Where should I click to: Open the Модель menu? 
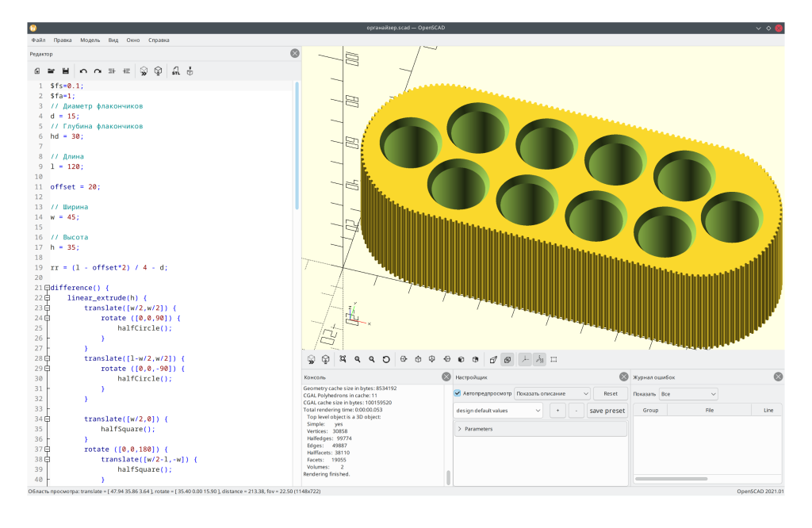click(90, 40)
